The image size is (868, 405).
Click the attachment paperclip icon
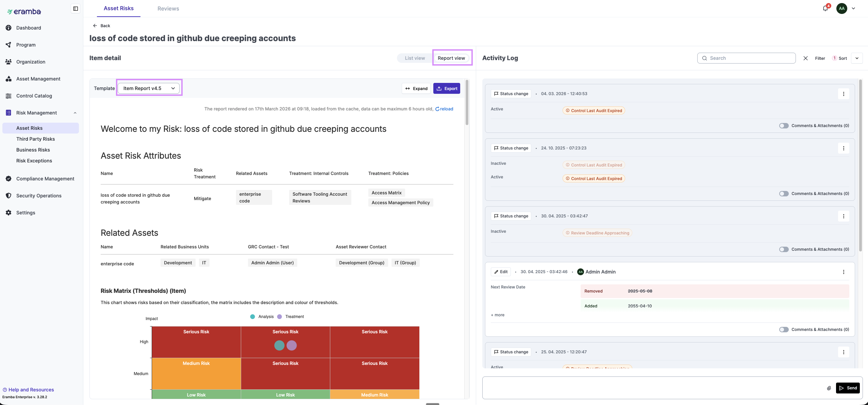pos(829,388)
